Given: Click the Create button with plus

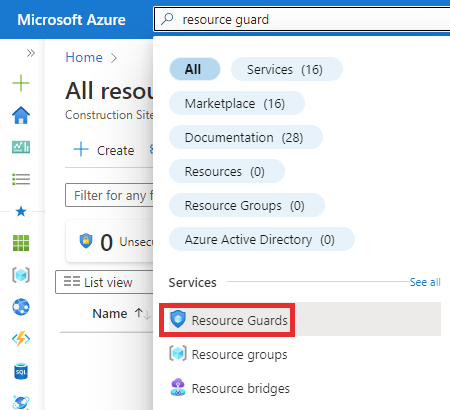Looking at the screenshot, I should 104,150.
